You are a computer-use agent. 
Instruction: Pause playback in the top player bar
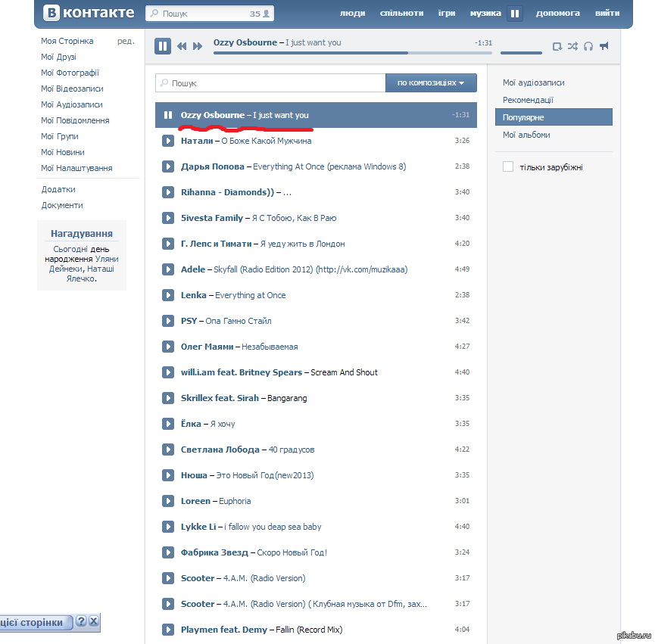pos(163,46)
